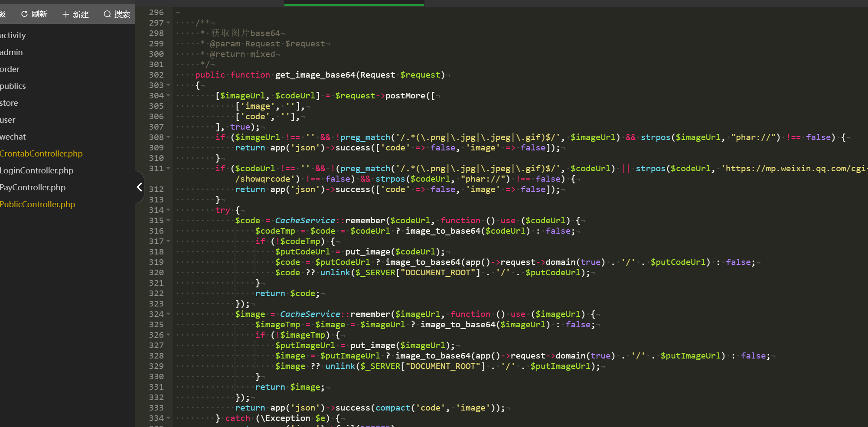Click the new (新建) button
Viewport: 868px width, 427px height.
click(x=75, y=14)
